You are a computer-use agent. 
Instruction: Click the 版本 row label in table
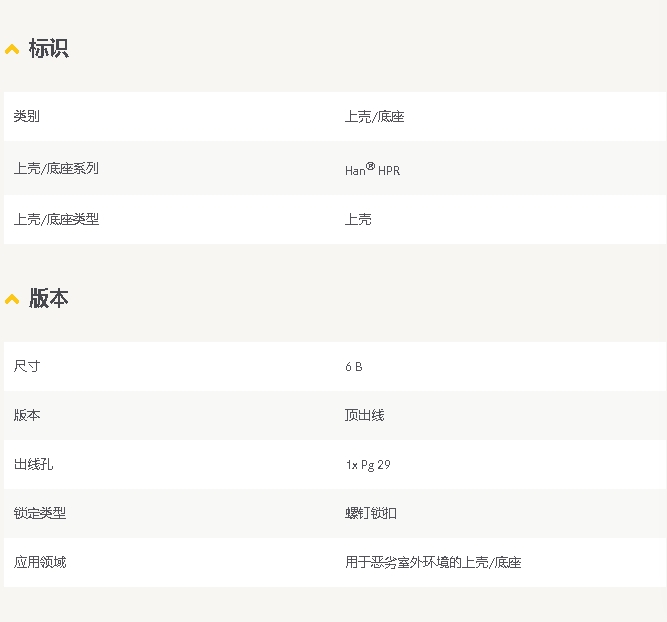coord(27,416)
